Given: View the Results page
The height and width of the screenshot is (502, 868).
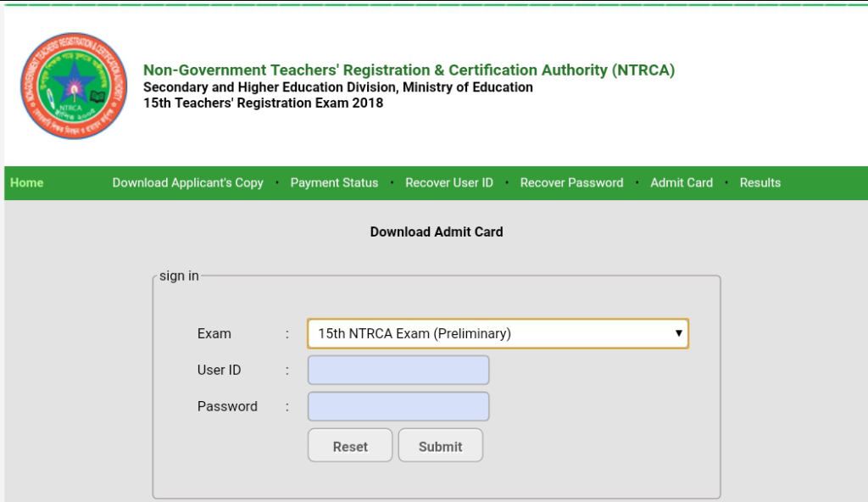Looking at the screenshot, I should coord(759,182).
